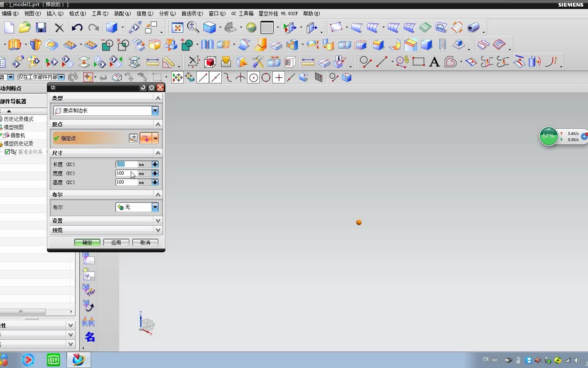This screenshot has height=368, width=588.
Task: Toggle the intersection plus snap icon
Action: [279, 77]
